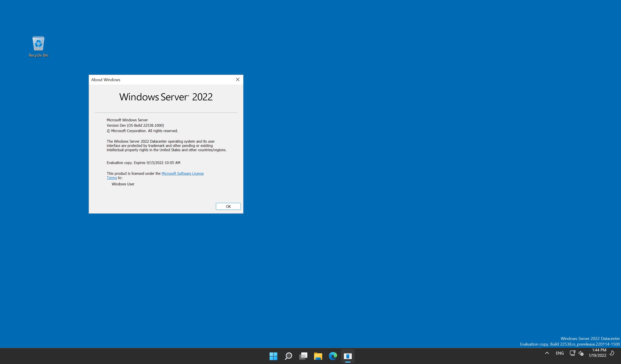
Task: Open File Explorer from the taskbar
Action: (318, 356)
